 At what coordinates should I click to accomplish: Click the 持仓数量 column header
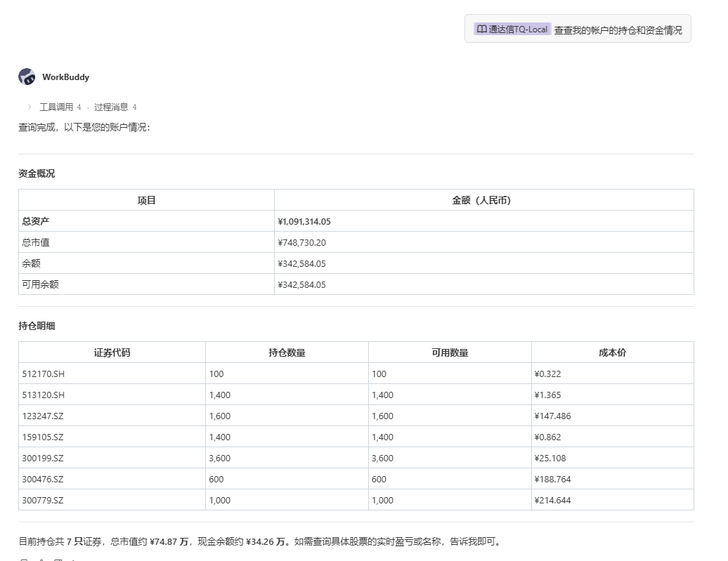tap(287, 352)
